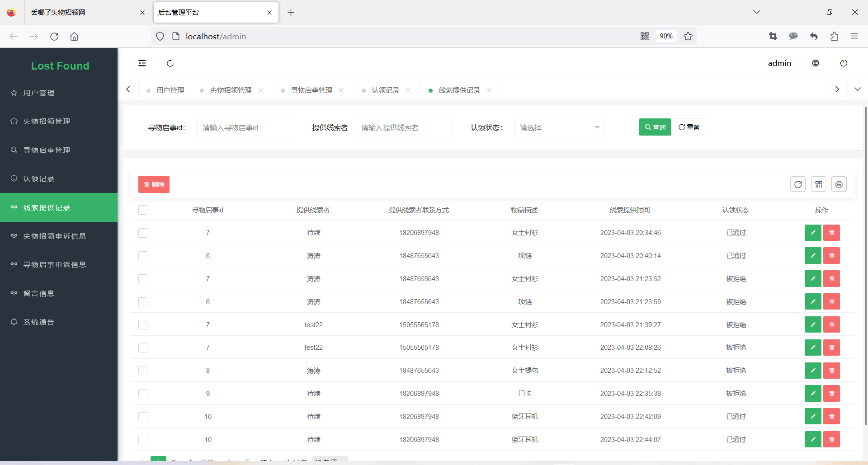
Task: Edit the row dated 2023-04-03 20:34:46
Action: [813, 233]
